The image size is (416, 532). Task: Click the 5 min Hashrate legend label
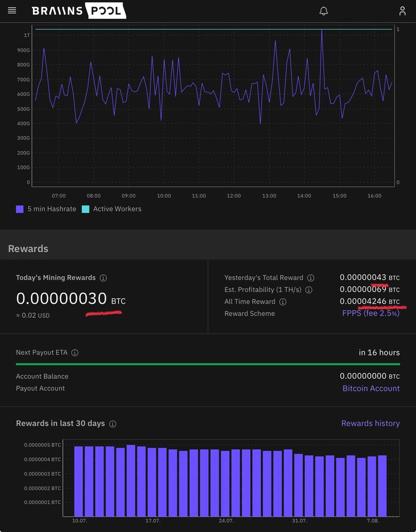pos(52,209)
